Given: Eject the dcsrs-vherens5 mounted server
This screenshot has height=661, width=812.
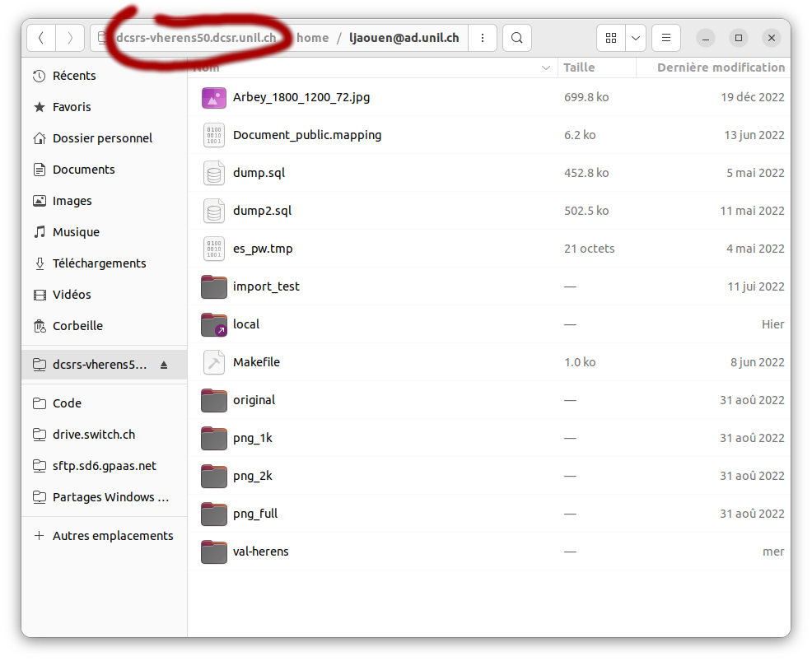Looking at the screenshot, I should 164,365.
